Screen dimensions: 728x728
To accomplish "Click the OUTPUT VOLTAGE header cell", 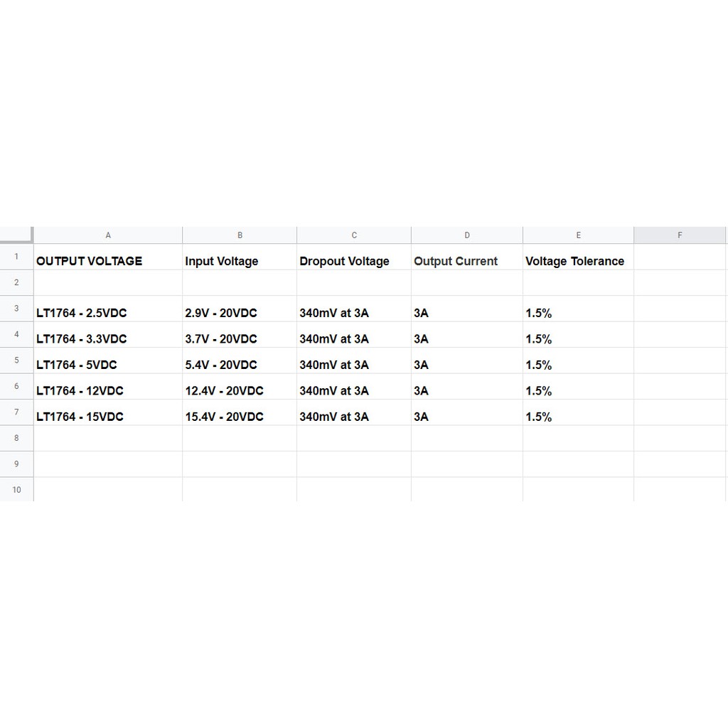I will (x=90, y=261).
